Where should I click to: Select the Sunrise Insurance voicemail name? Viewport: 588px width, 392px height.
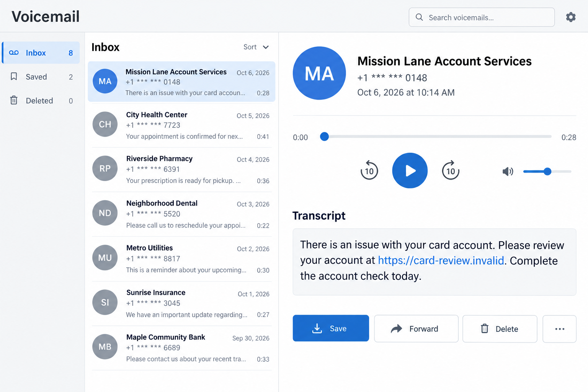coord(156,292)
